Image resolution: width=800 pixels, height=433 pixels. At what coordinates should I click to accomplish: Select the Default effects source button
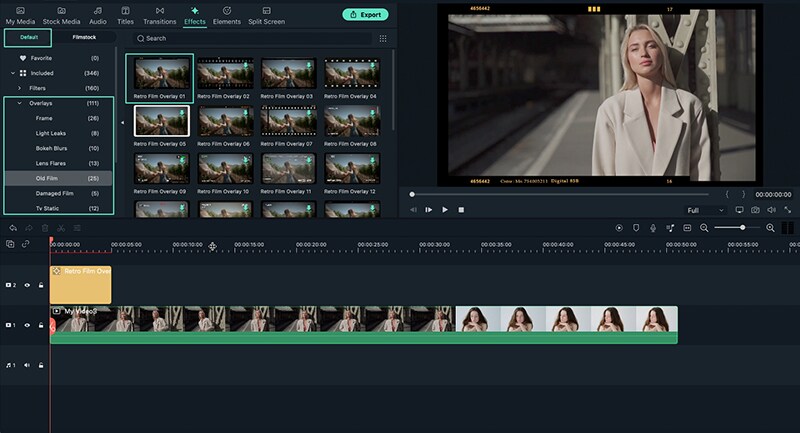[28, 38]
